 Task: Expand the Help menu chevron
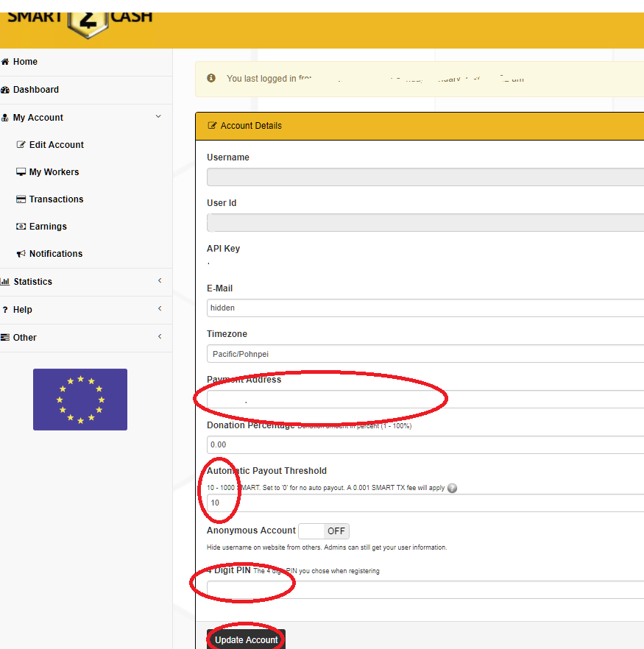pos(160,309)
